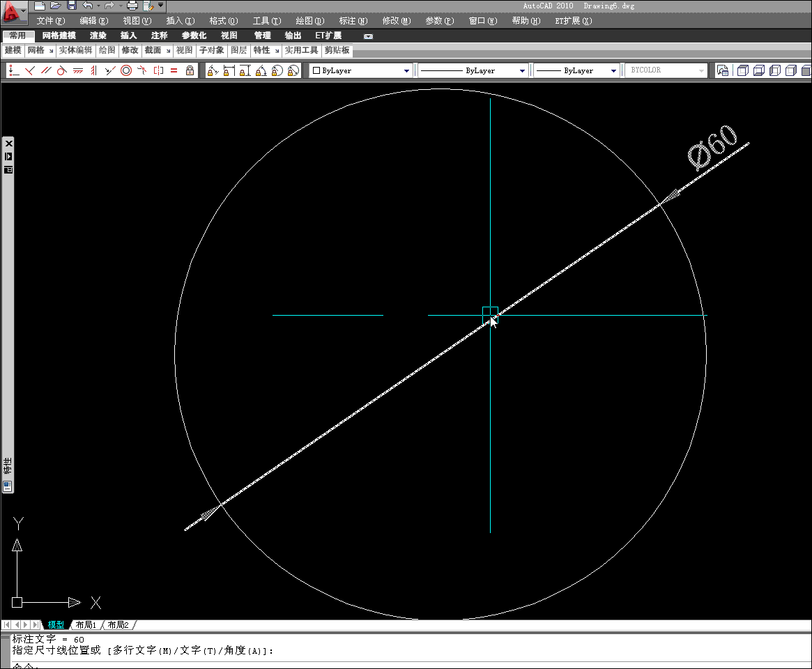Add a Vertical dimensional constraint
The height and width of the screenshot is (669, 812).
tap(245, 70)
